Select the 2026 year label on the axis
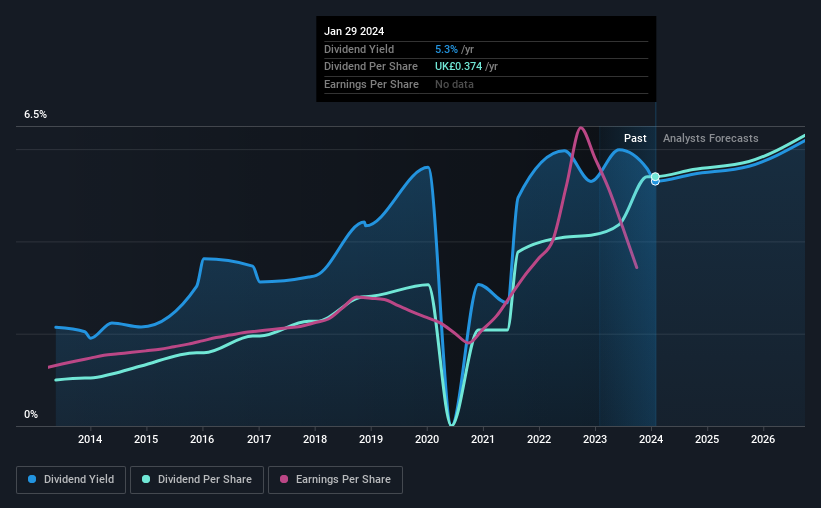821x508 pixels. pos(763,439)
